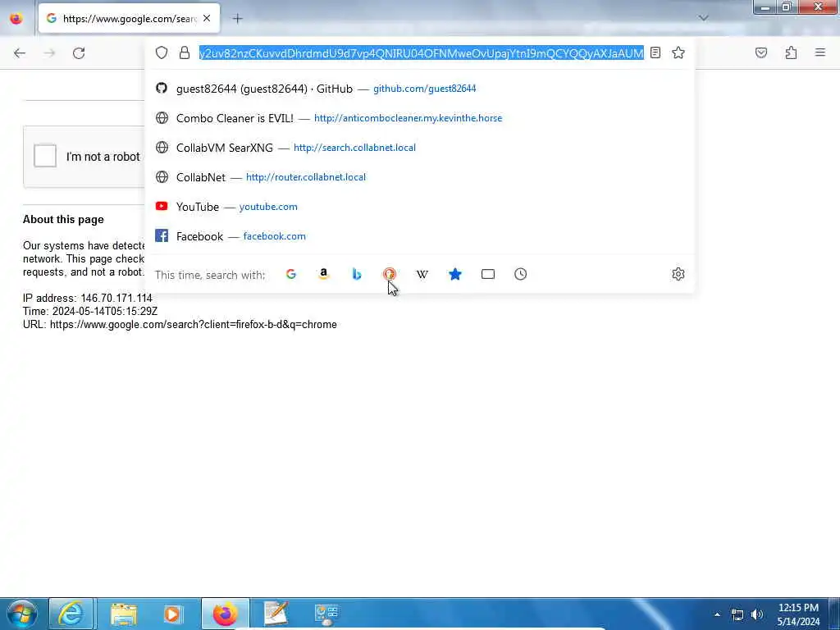Expand the list all tabs chevron
This screenshot has width=840, height=630.
point(703,18)
